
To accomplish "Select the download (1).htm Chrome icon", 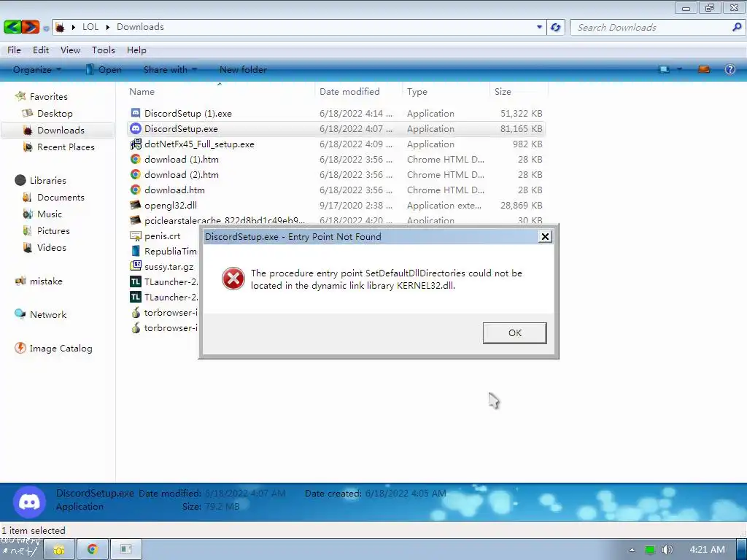I will 136,159.
